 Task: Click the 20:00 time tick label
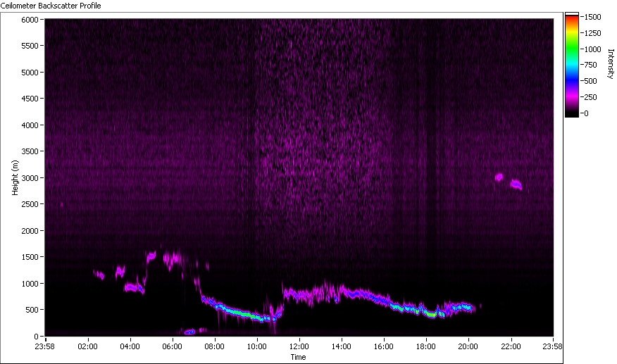pos(468,346)
